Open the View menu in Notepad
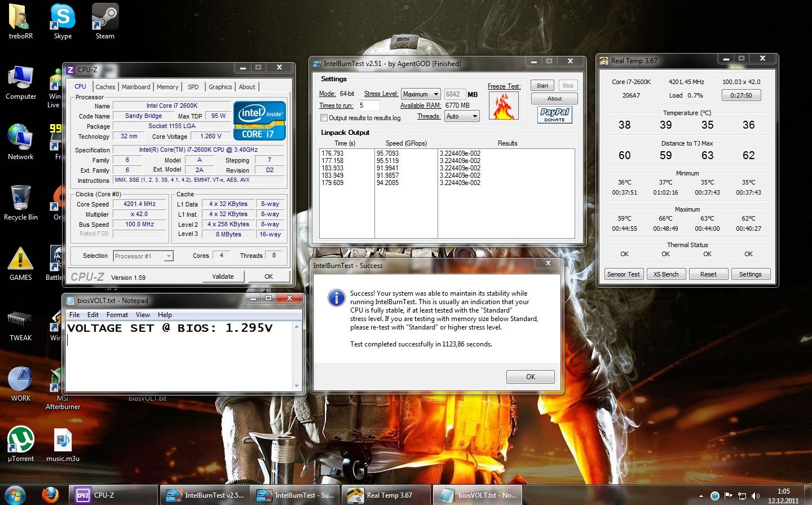The height and width of the screenshot is (505, 812). pyautogui.click(x=143, y=315)
